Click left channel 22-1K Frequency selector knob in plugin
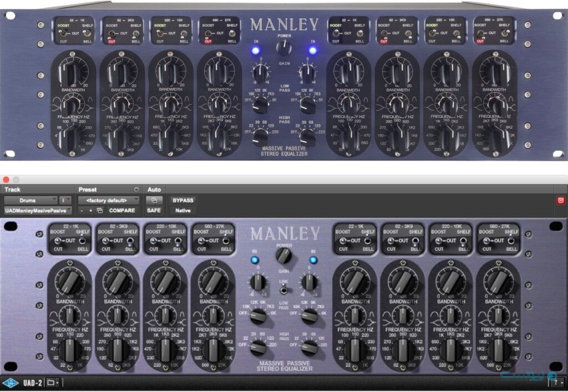 (69, 351)
